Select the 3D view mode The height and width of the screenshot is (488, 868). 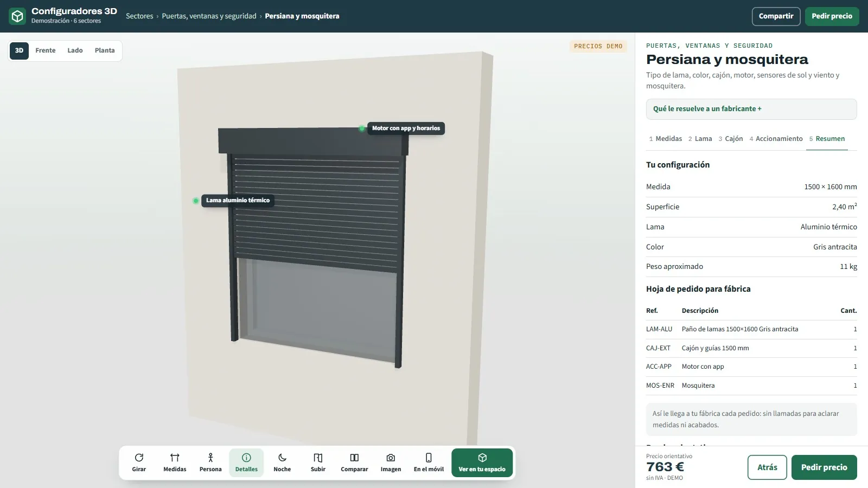click(x=19, y=50)
